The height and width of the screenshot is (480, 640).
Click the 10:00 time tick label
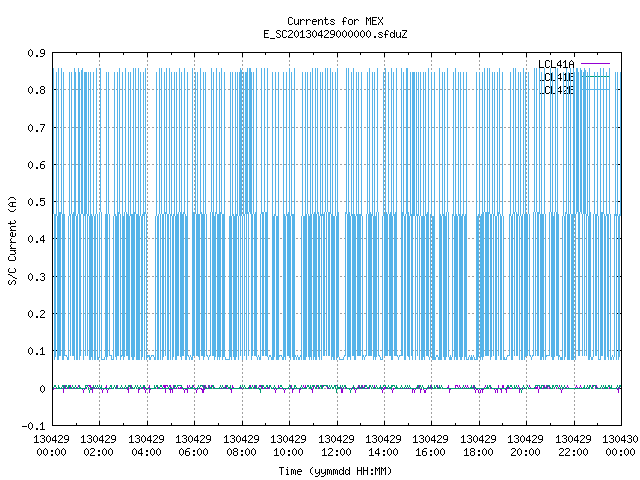[x=289, y=452]
